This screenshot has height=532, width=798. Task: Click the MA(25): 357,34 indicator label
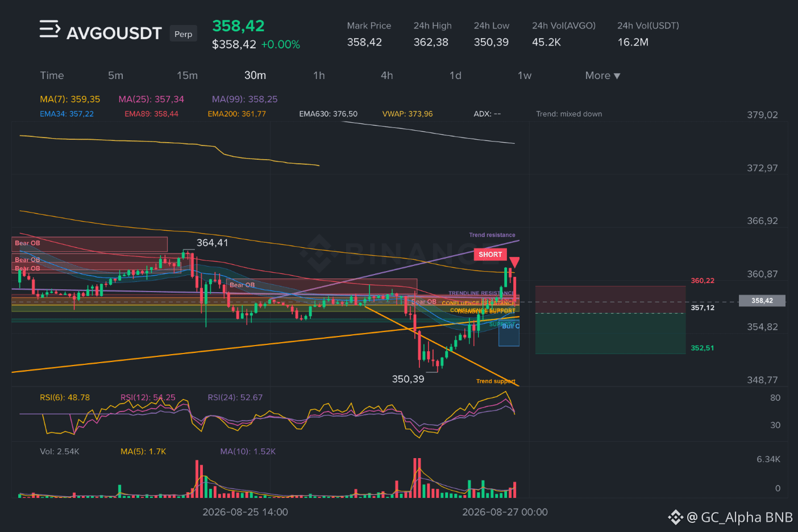pyautogui.click(x=151, y=99)
